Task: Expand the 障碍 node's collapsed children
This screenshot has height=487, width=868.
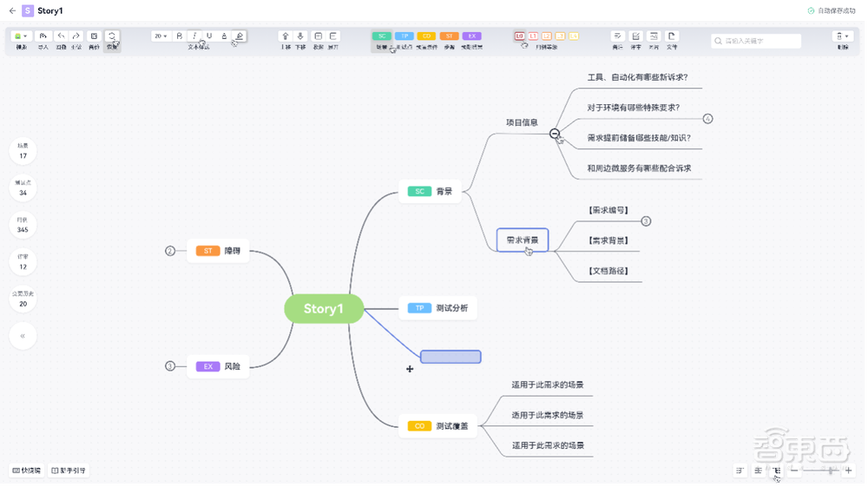Action: click(x=170, y=251)
